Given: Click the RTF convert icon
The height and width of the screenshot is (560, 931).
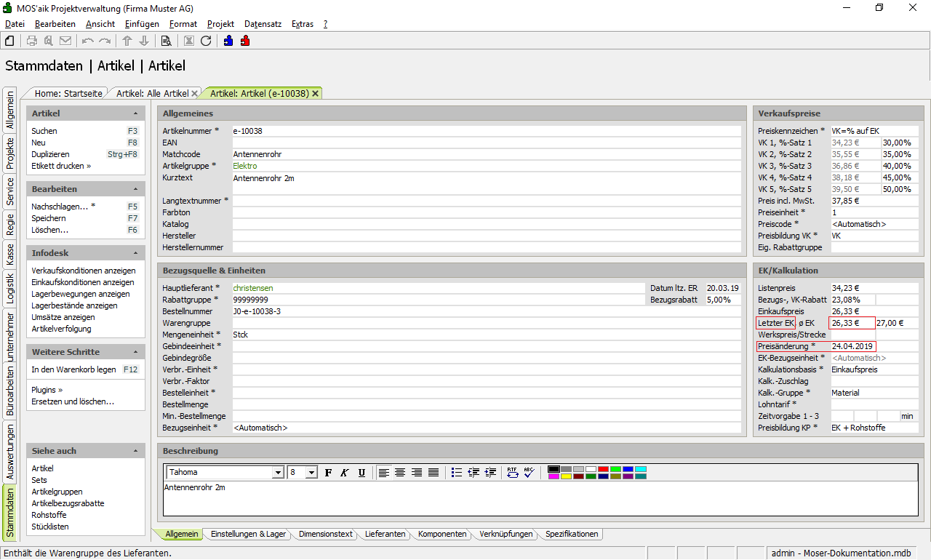Looking at the screenshot, I should [513, 473].
